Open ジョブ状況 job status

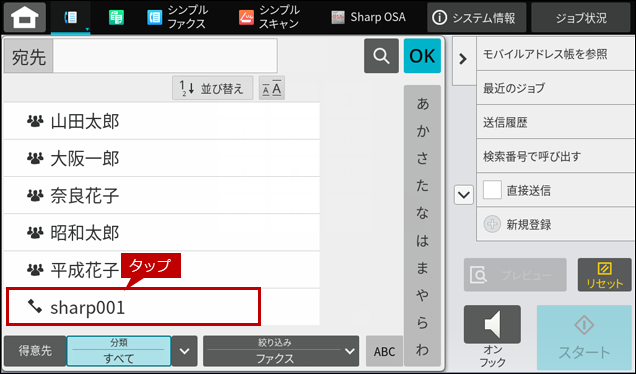(581, 17)
